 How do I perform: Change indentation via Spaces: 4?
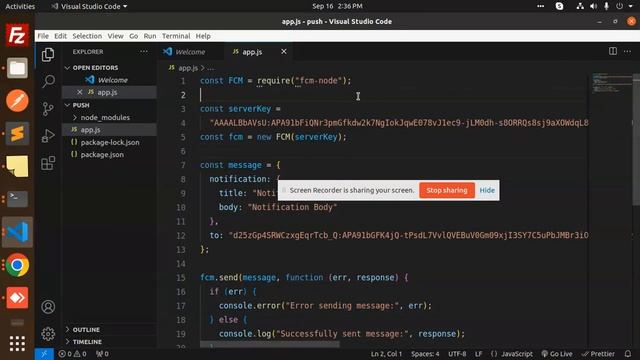[425, 354]
